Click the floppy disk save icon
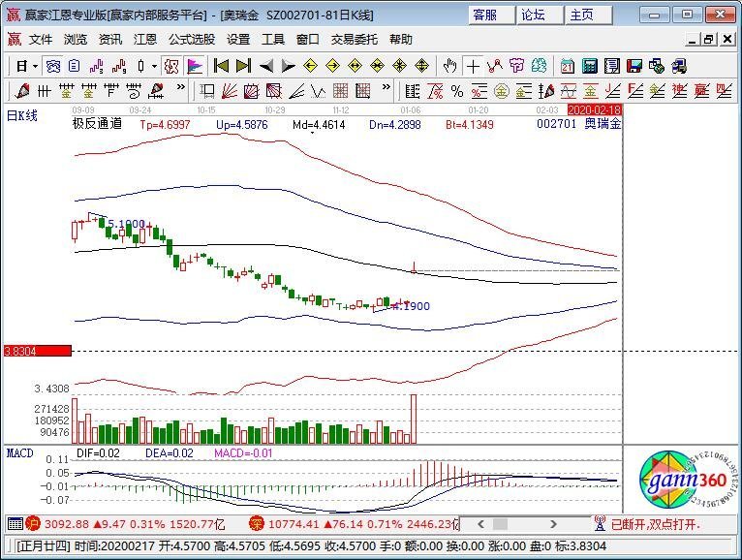 coord(634,66)
